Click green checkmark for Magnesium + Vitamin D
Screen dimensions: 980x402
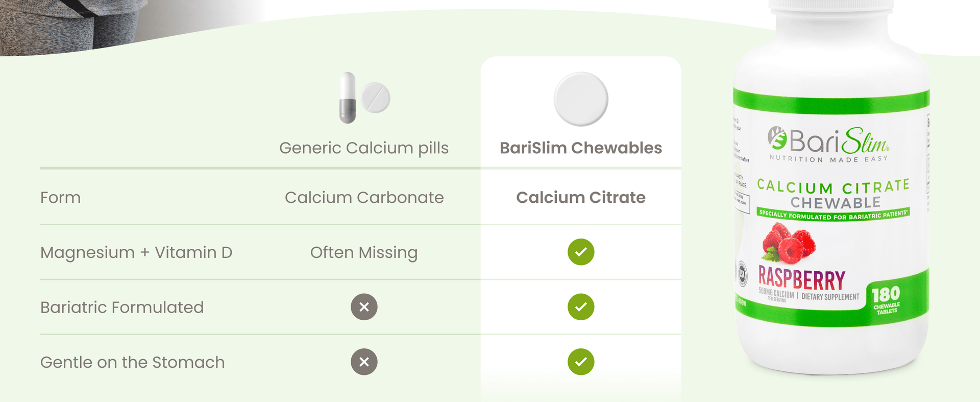tap(581, 252)
